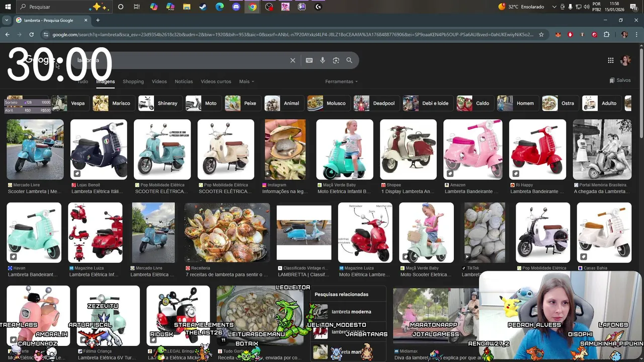Image resolution: width=644 pixels, height=362 pixels.
Task: Switch to the Shopping tab
Action: [x=133, y=81]
